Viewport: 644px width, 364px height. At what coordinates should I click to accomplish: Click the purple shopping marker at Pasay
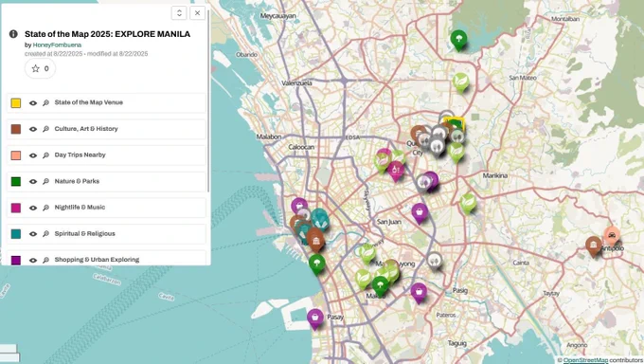315,318
